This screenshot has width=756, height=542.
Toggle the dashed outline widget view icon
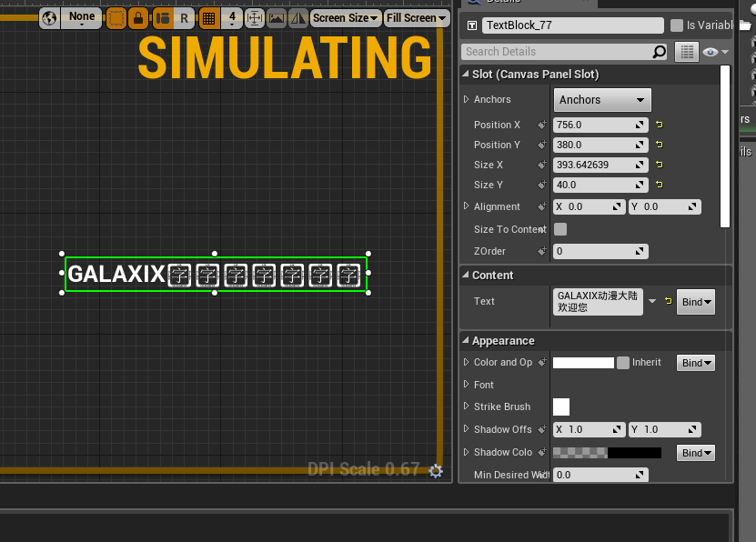pos(116,18)
